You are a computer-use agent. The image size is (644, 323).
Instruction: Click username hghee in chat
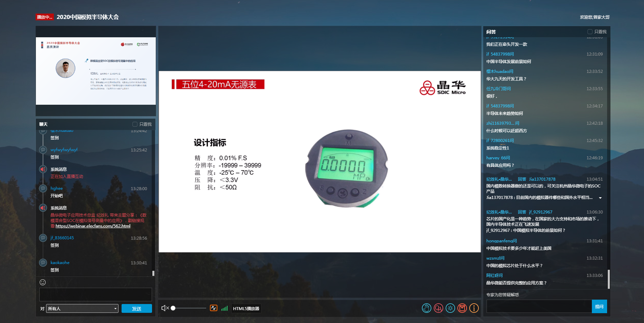click(57, 188)
